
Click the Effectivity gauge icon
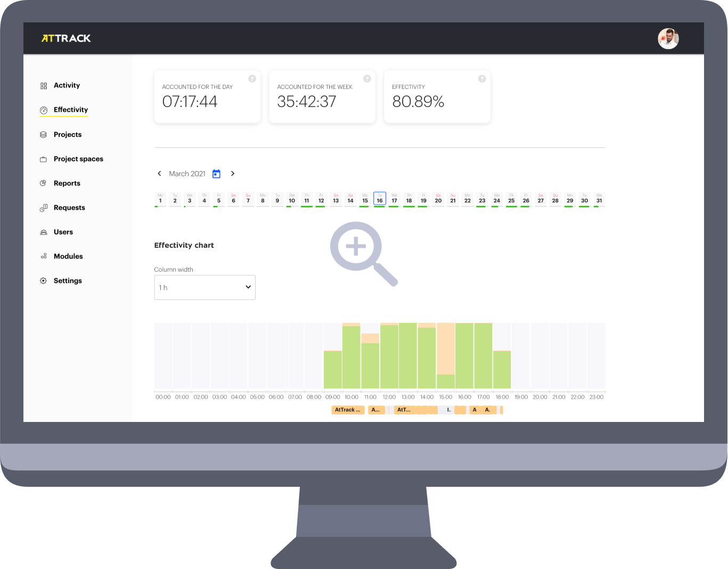[44, 110]
